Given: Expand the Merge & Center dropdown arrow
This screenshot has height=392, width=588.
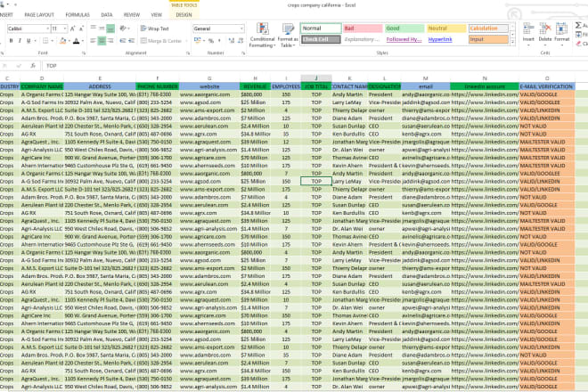Looking at the screenshot, I should [x=186, y=40].
